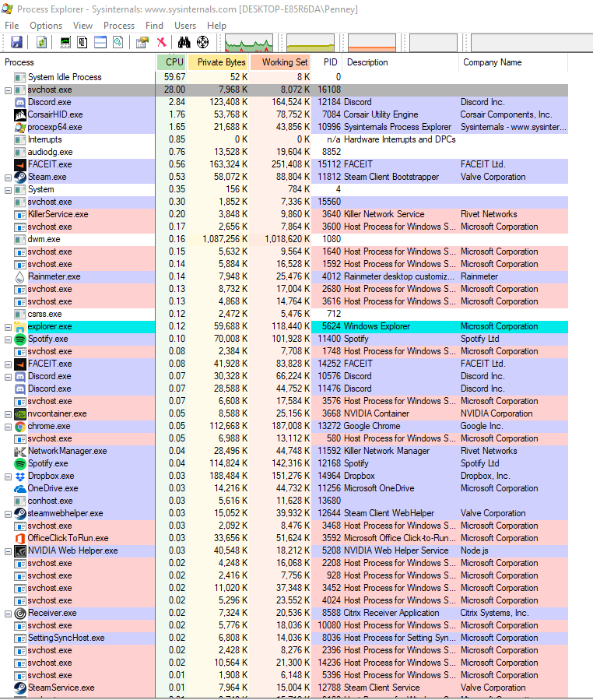Sort by the Private Bytes column header
The width and height of the screenshot is (593, 700).
point(218,62)
